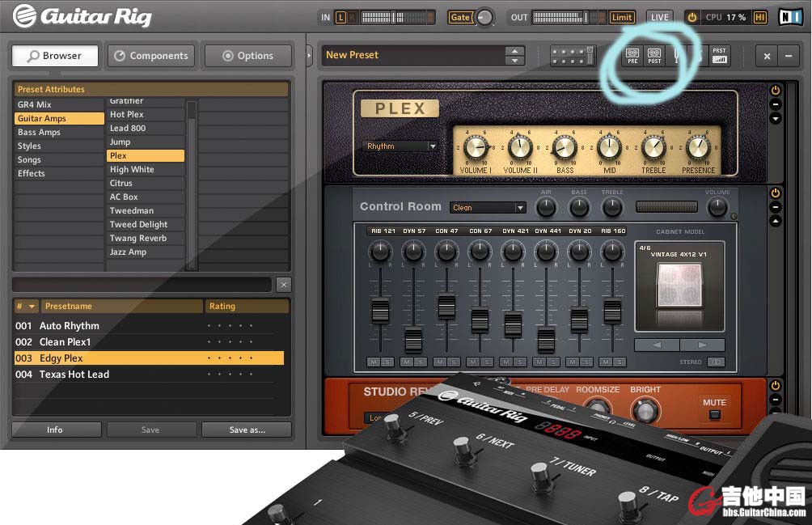Click the Save button
The width and height of the screenshot is (812, 525).
(151, 430)
